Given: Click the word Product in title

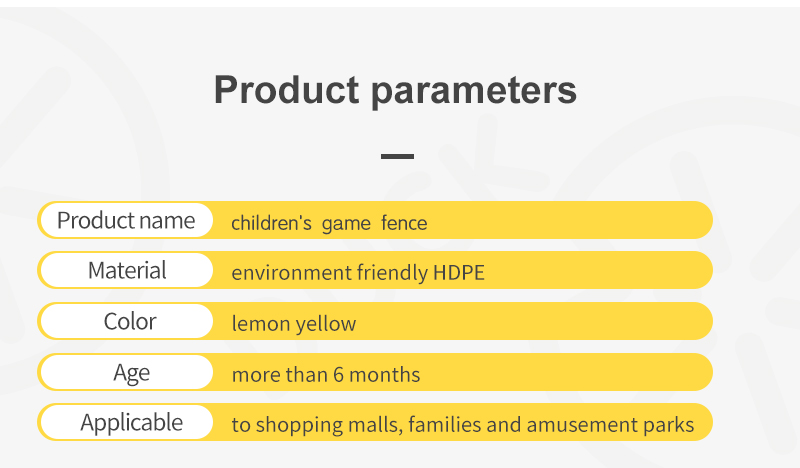Looking at the screenshot, I should point(286,90).
